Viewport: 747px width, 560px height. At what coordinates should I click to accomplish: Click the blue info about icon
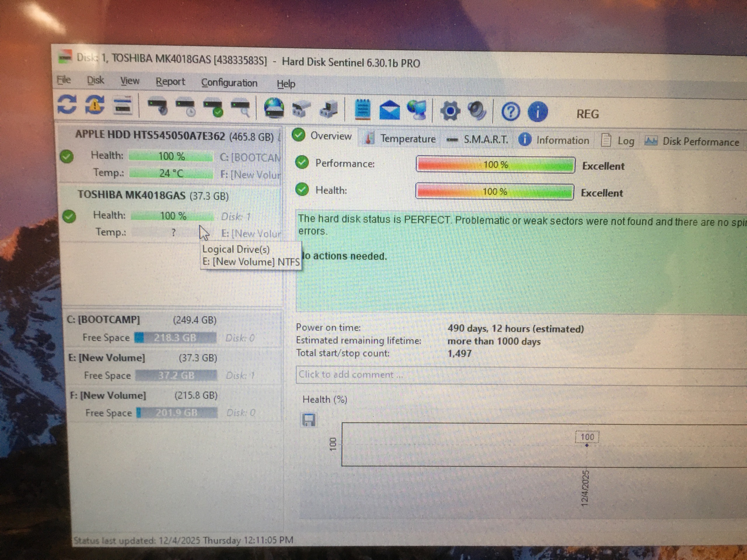click(x=537, y=112)
